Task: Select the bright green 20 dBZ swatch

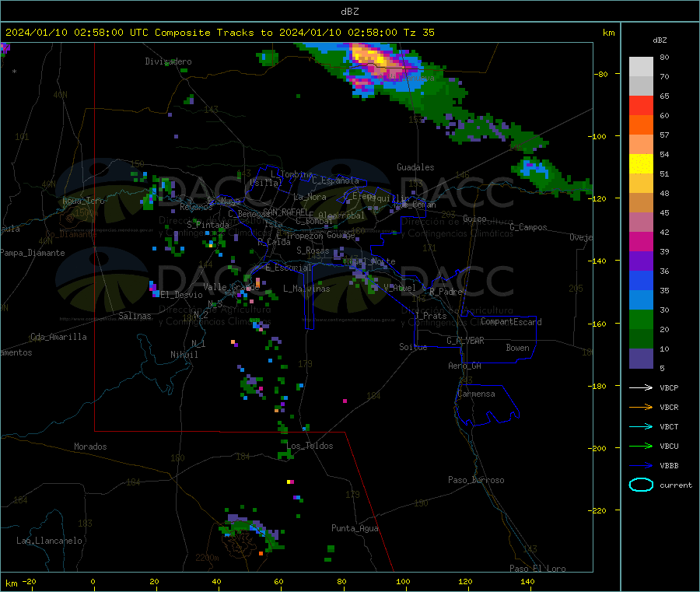Action: [x=641, y=319]
